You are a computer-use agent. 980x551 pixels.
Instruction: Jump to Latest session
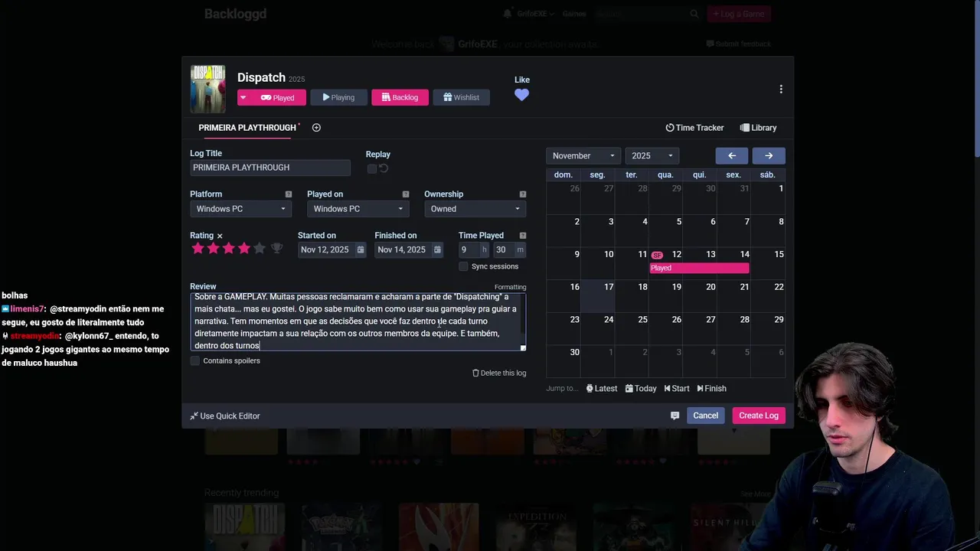[602, 389]
